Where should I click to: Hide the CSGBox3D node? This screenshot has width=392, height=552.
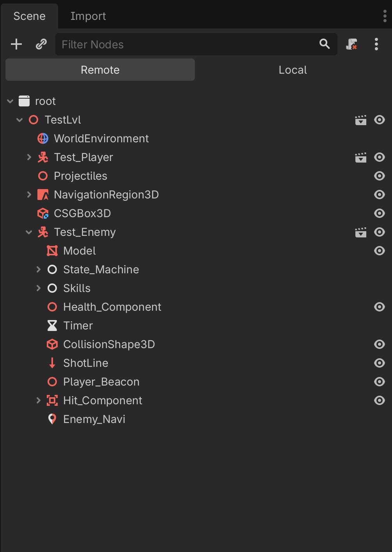(x=379, y=213)
